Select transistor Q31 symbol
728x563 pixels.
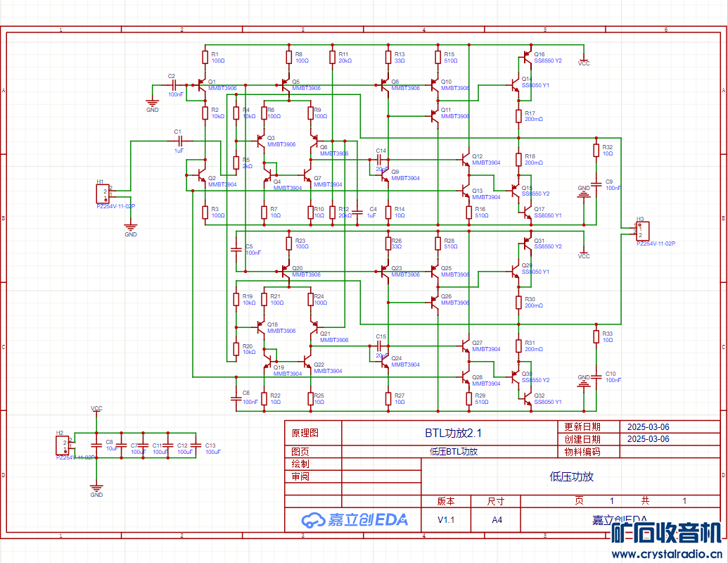527,243
